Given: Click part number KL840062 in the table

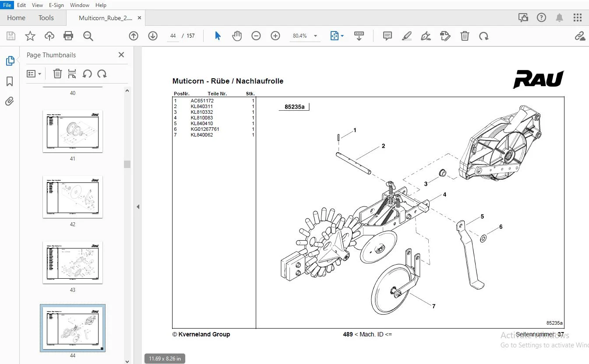Looking at the screenshot, I should point(201,135).
